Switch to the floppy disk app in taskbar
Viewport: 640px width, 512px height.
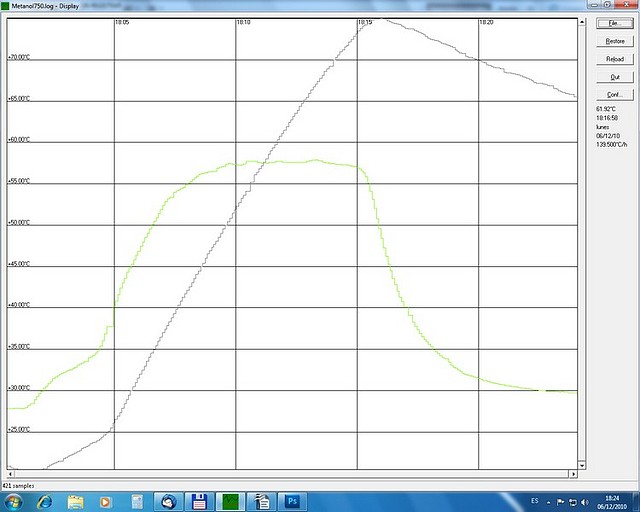click(199, 502)
